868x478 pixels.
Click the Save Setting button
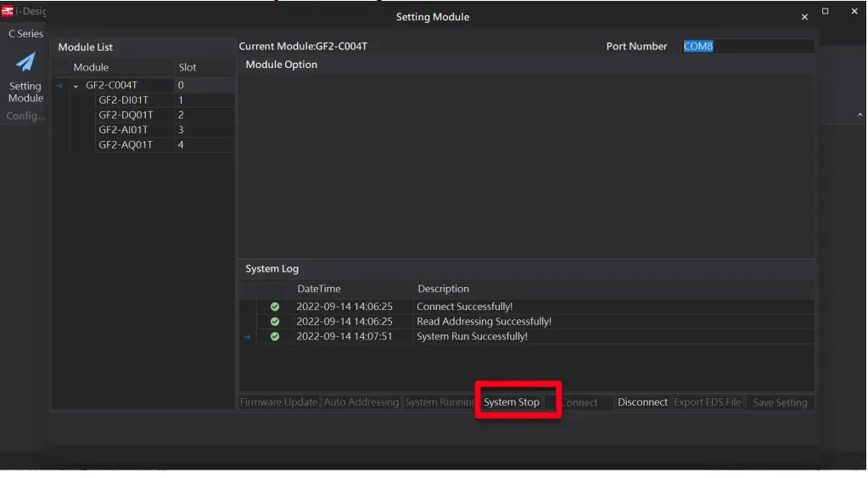coord(780,402)
